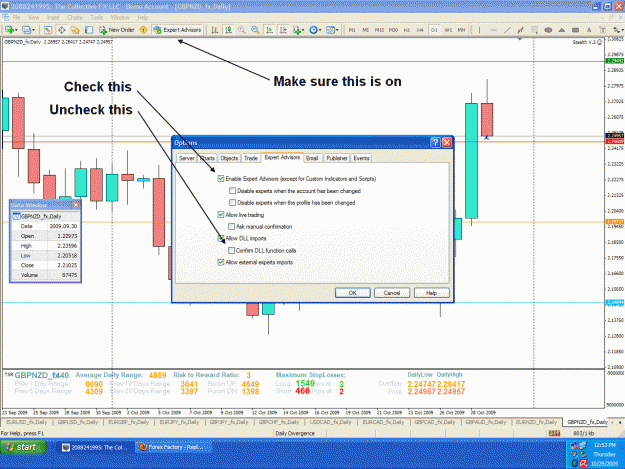The image size is (625, 469).
Task: Select the M1 timeframe
Action: tap(352, 30)
